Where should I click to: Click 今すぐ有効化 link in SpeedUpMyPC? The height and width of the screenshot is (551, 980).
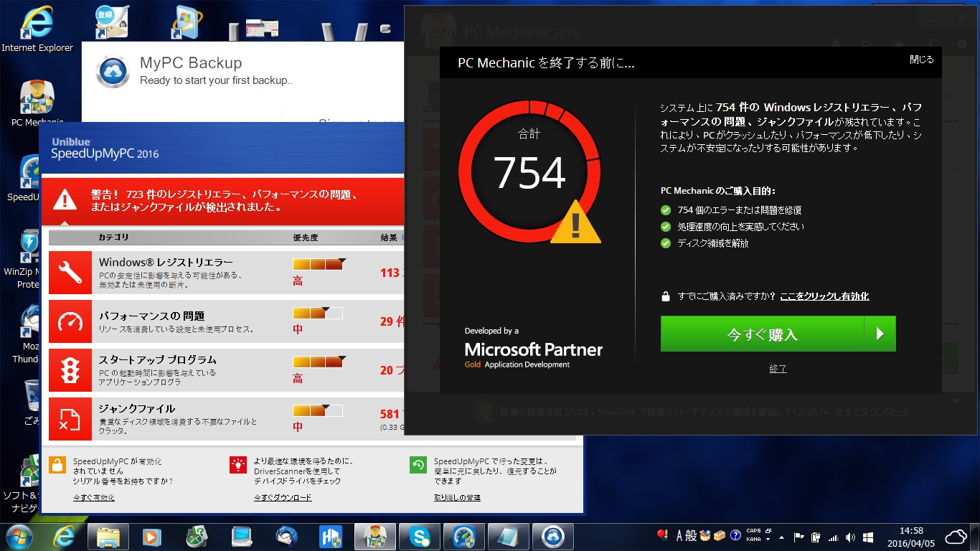pyautogui.click(x=93, y=497)
